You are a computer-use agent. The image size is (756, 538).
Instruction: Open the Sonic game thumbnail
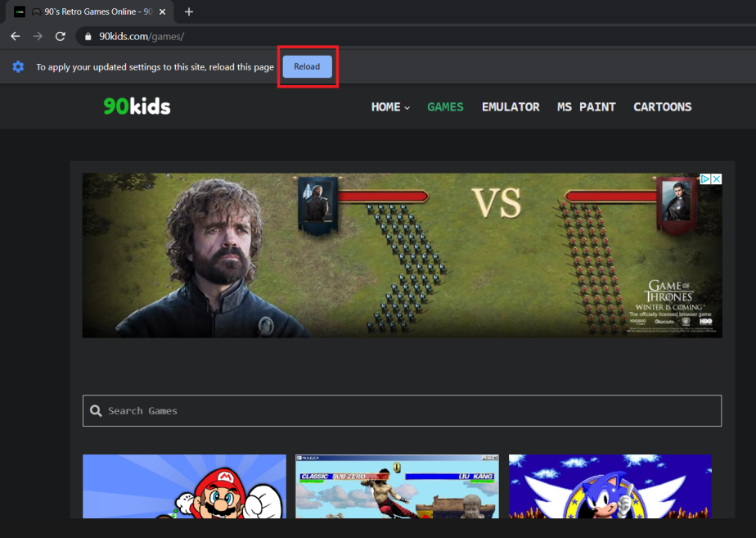click(x=610, y=486)
